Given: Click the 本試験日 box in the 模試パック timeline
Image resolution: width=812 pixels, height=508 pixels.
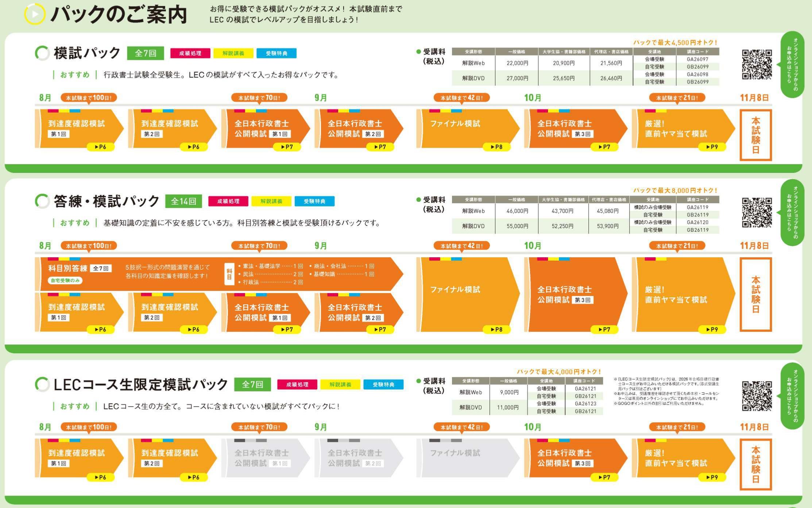Looking at the screenshot, I should pyautogui.click(x=756, y=135).
